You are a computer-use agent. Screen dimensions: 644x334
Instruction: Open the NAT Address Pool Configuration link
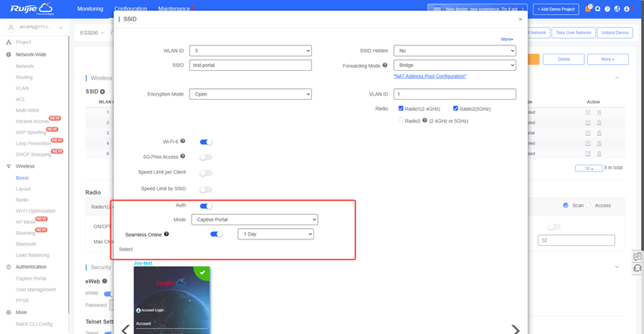pyautogui.click(x=430, y=76)
